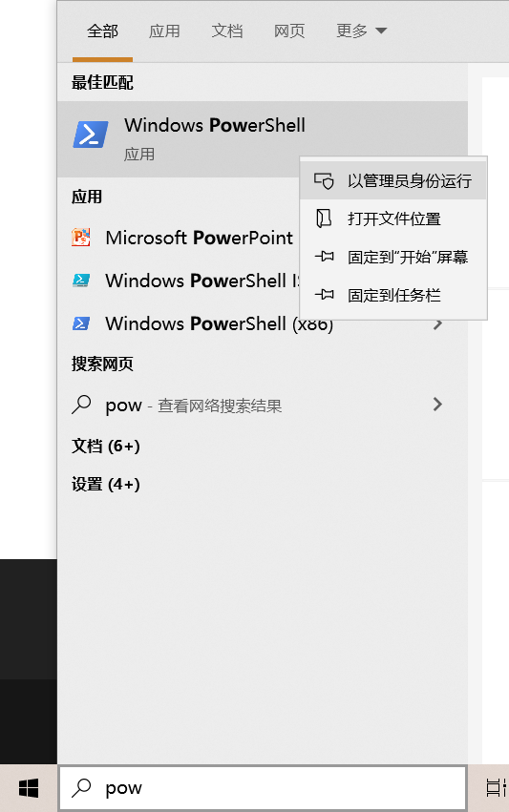509x812 pixels.
Task: Switch to the 文档 tab
Action: [x=227, y=31]
